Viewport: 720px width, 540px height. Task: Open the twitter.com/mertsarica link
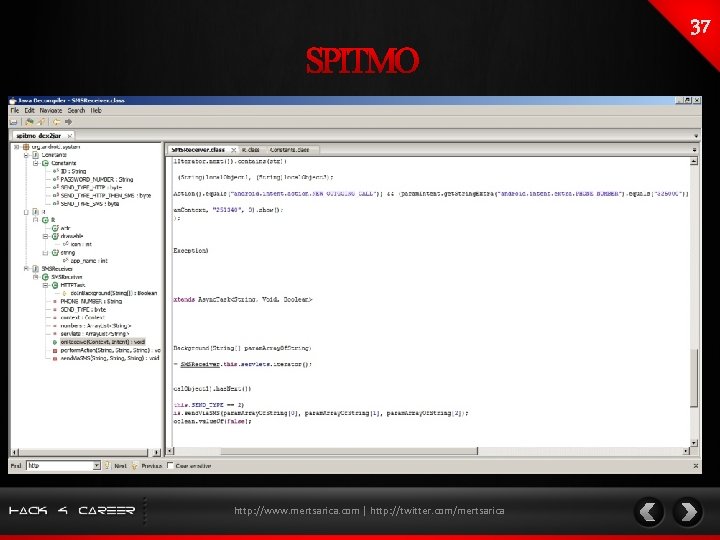coord(437,511)
